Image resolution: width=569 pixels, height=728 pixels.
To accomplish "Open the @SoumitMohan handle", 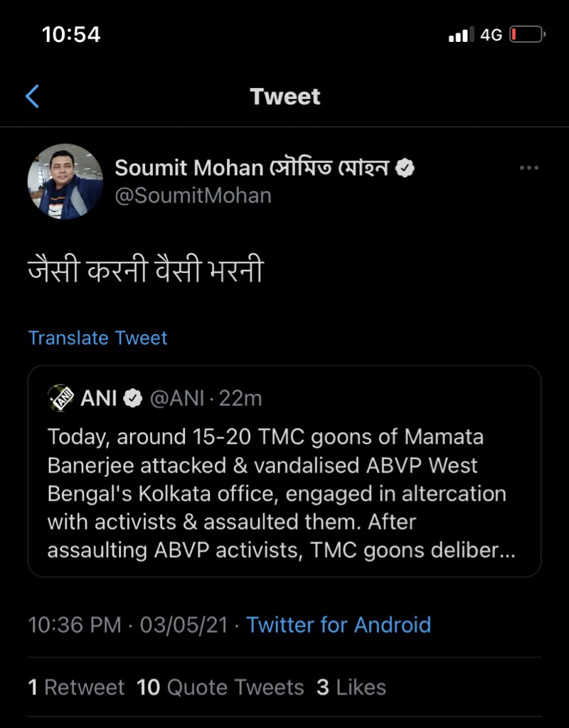I will 193,196.
